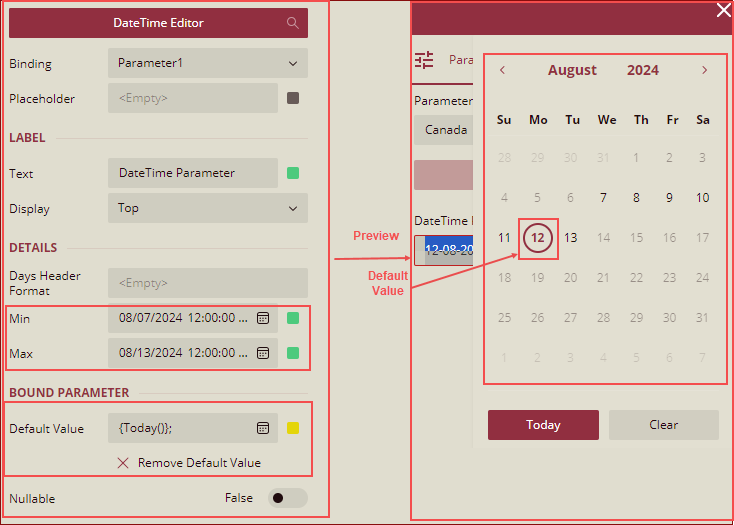
Task: Click the green square next to Text field
Action: click(293, 173)
